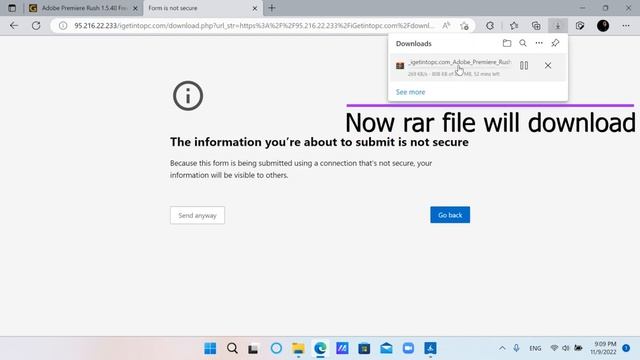The width and height of the screenshot is (640, 360).
Task: View site information icon in address bar
Action: coord(63,26)
